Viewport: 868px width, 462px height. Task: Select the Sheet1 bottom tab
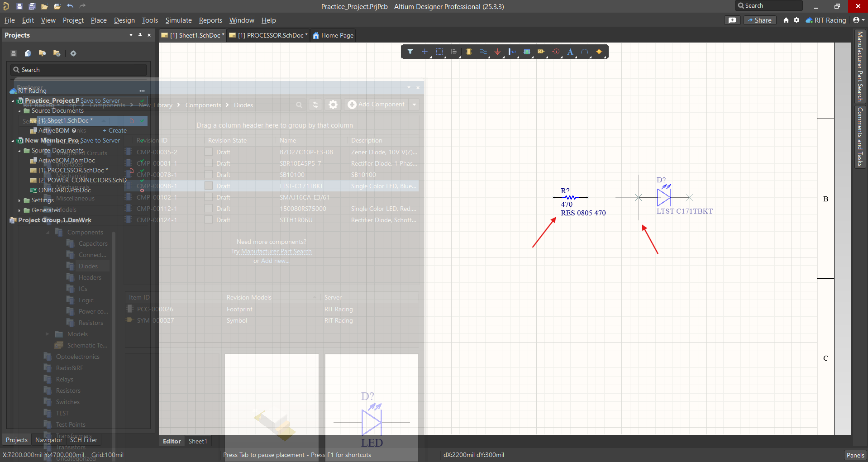[198, 441]
